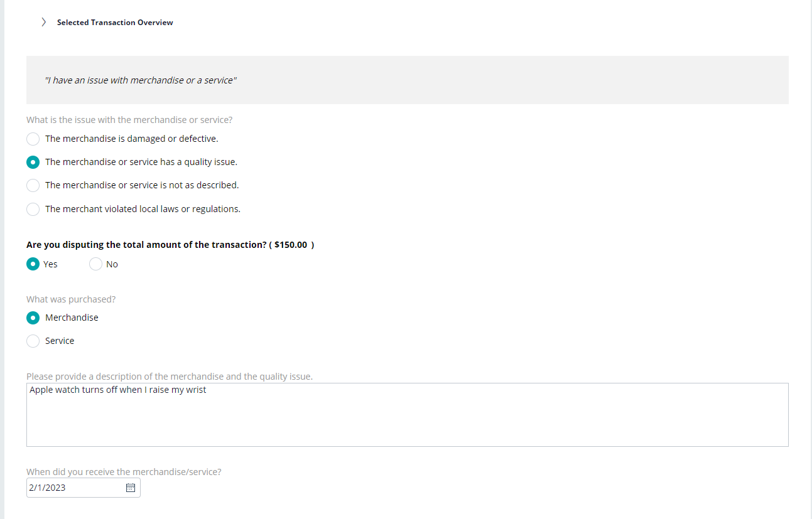Click the Merchandise label text
812x519 pixels.
click(x=72, y=318)
